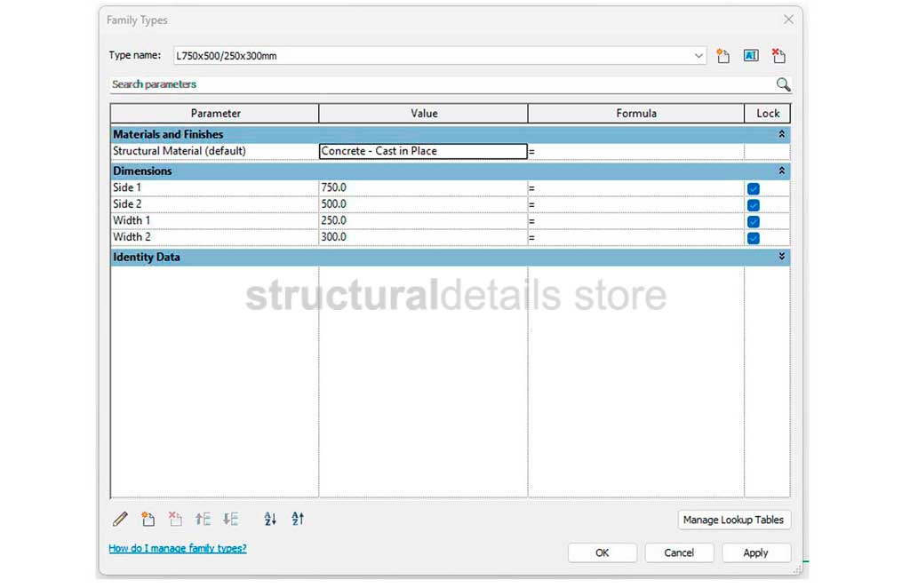Open Manage Lookup Tables
Image resolution: width=910 pixels, height=588 pixels.
[x=733, y=520]
